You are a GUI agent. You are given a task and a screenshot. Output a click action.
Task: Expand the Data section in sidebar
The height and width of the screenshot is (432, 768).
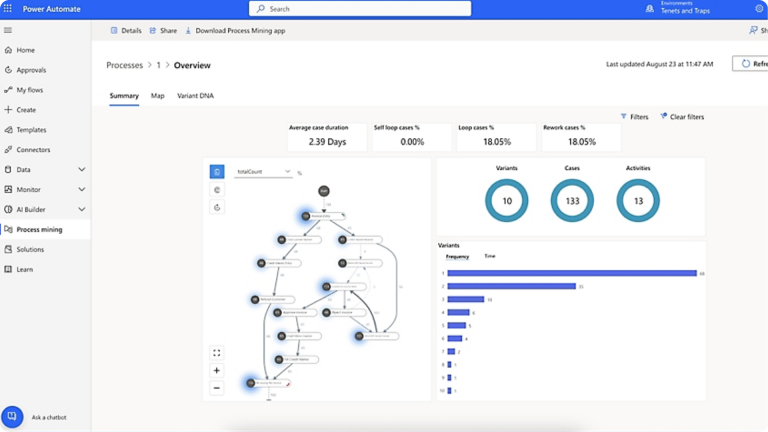click(x=81, y=170)
